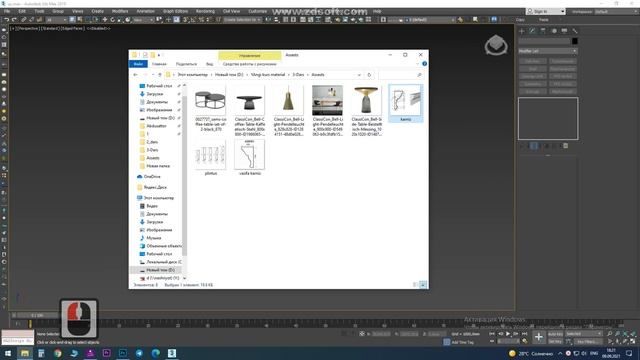Viewport: 640px width, 360px height.
Task: Open Google Chrome from the taskbar
Action: (x=58, y=353)
